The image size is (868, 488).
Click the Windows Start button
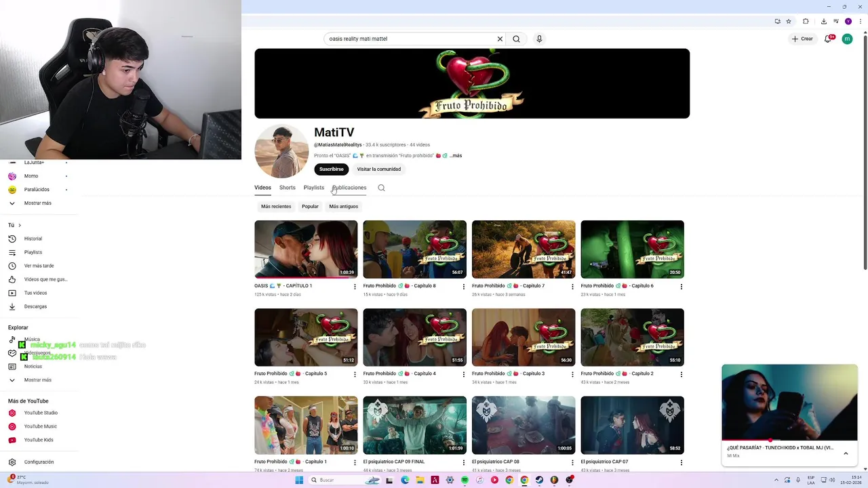[x=299, y=480]
